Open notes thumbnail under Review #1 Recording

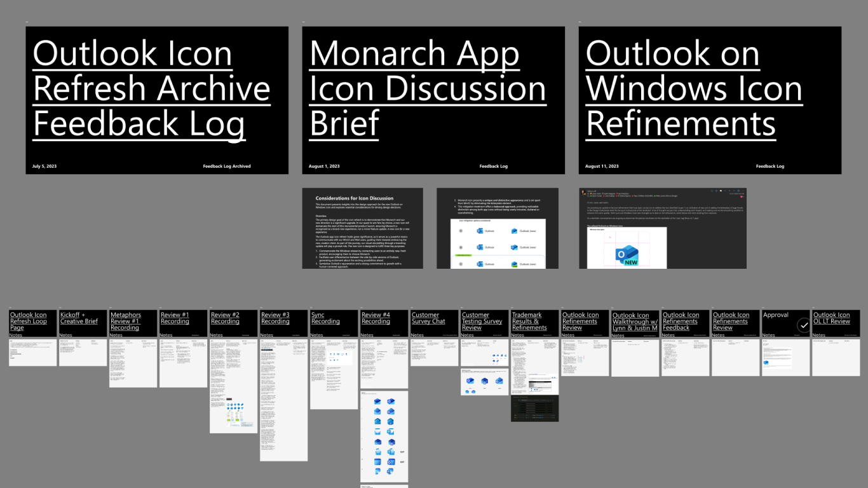[183, 363]
